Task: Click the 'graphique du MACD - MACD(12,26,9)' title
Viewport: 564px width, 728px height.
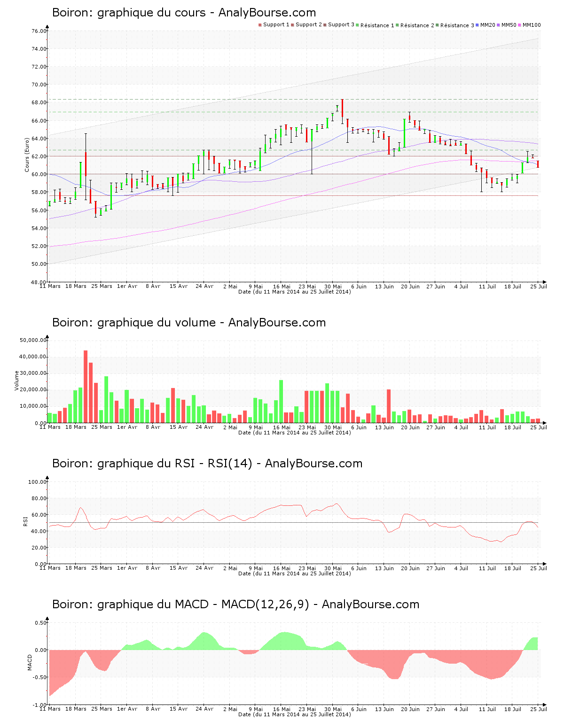Action: tap(204, 604)
